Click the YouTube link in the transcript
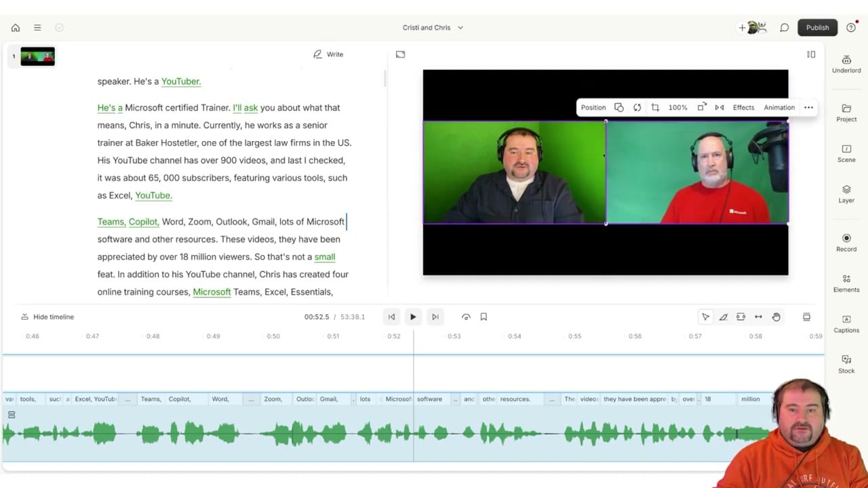The image size is (868, 488). click(153, 195)
